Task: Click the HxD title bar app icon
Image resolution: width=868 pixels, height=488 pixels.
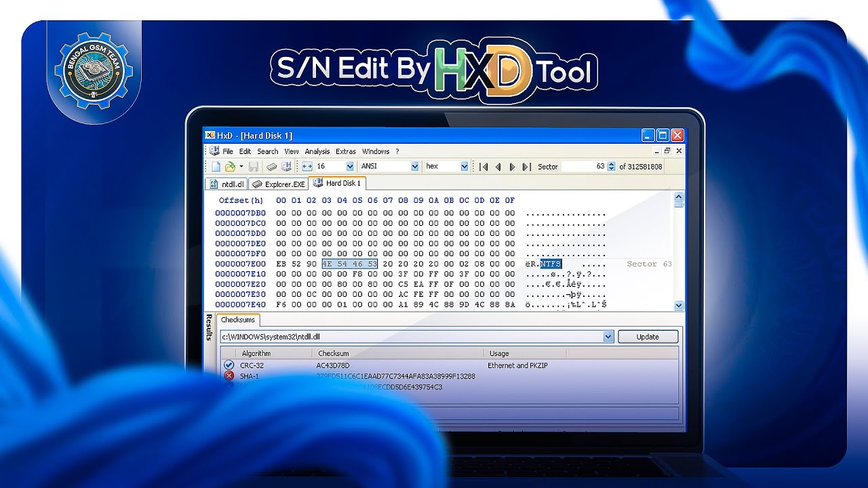Action: pyautogui.click(x=210, y=136)
